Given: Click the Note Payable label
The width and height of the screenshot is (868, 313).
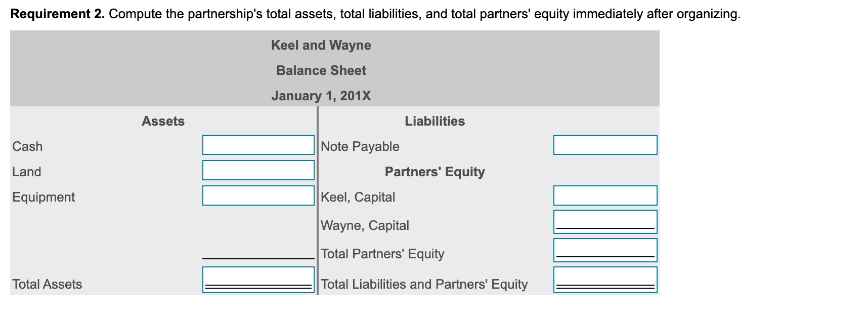Looking at the screenshot, I should [x=360, y=146].
